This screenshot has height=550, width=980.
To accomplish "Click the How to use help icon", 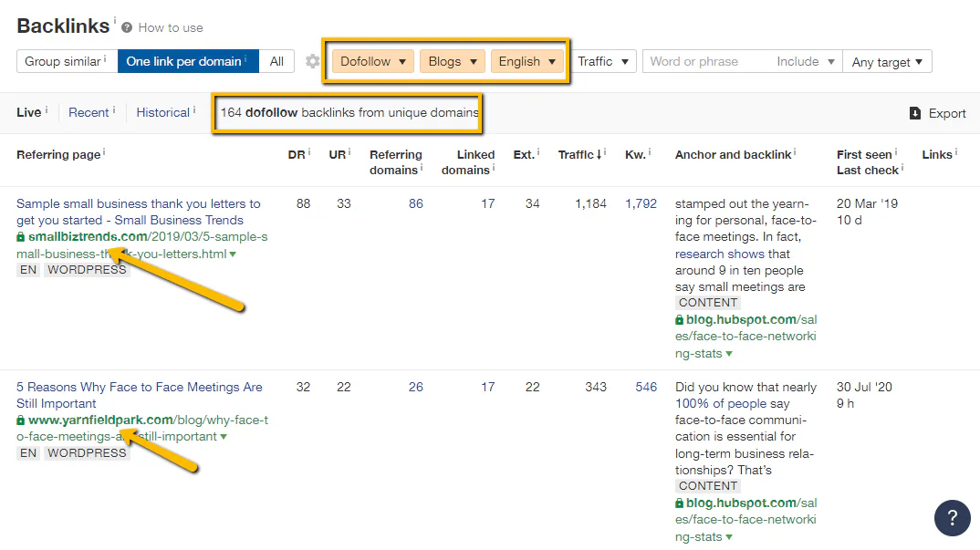I will [x=127, y=27].
